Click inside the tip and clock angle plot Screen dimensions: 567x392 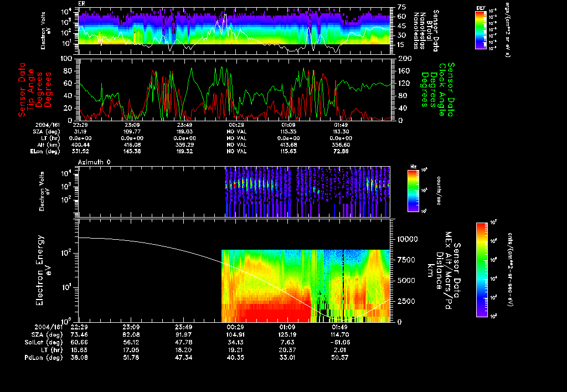pyautogui.click(x=234, y=89)
